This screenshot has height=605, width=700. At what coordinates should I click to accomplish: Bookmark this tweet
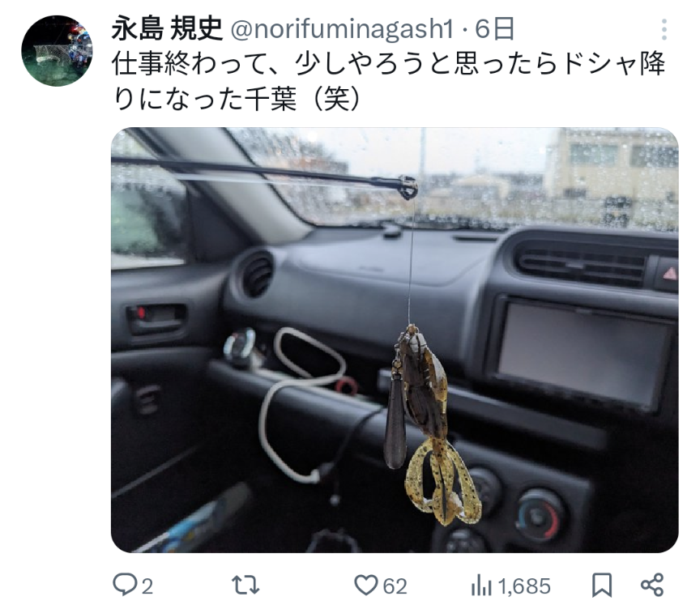[602, 585]
